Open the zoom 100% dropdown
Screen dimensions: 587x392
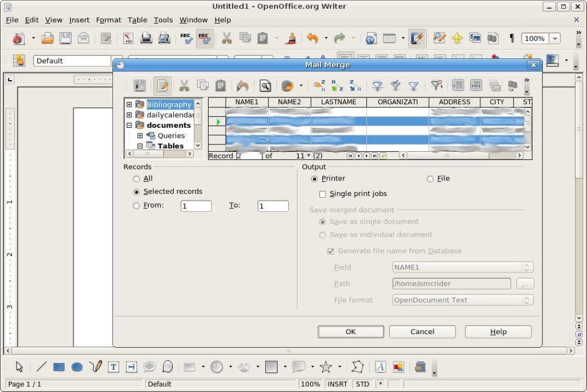(x=555, y=38)
